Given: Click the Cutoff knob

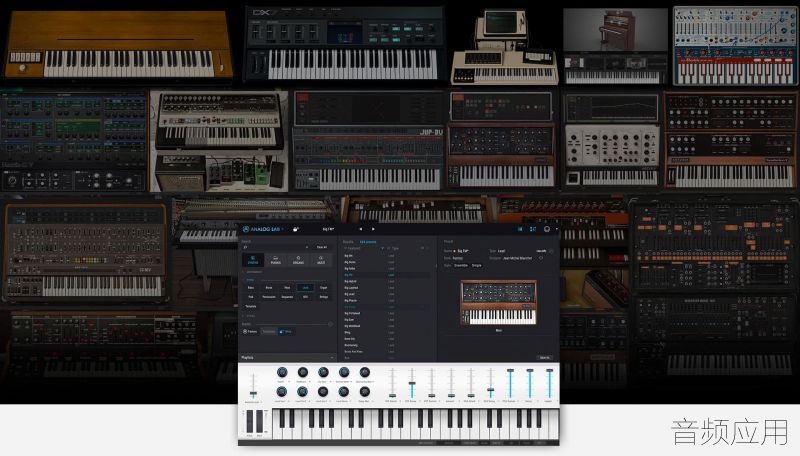Looking at the screenshot, I should coord(282,372).
